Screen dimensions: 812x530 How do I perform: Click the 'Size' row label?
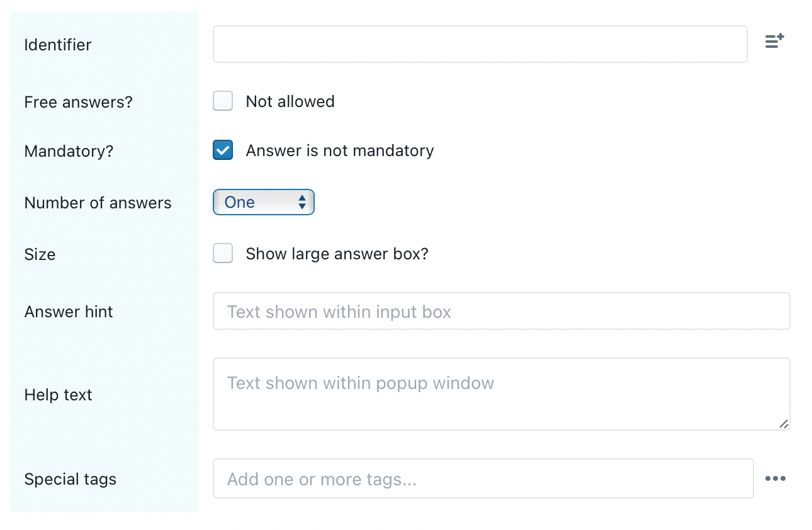tap(40, 254)
